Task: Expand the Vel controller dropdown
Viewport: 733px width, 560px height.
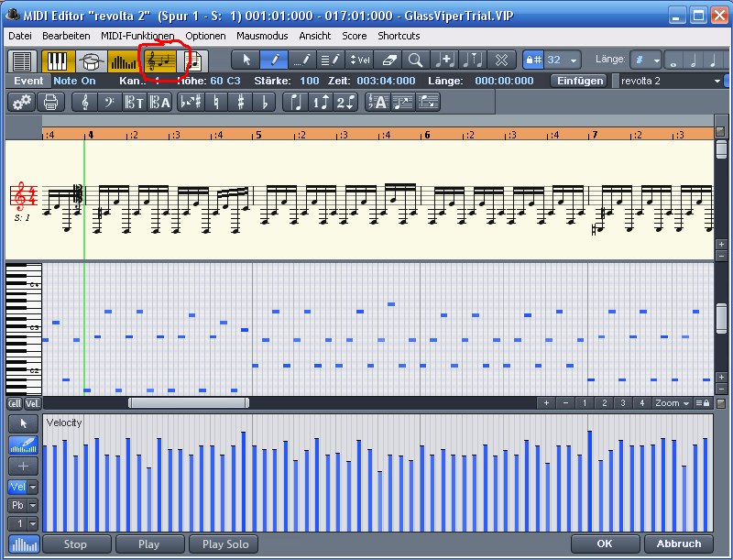Action: click(x=33, y=487)
